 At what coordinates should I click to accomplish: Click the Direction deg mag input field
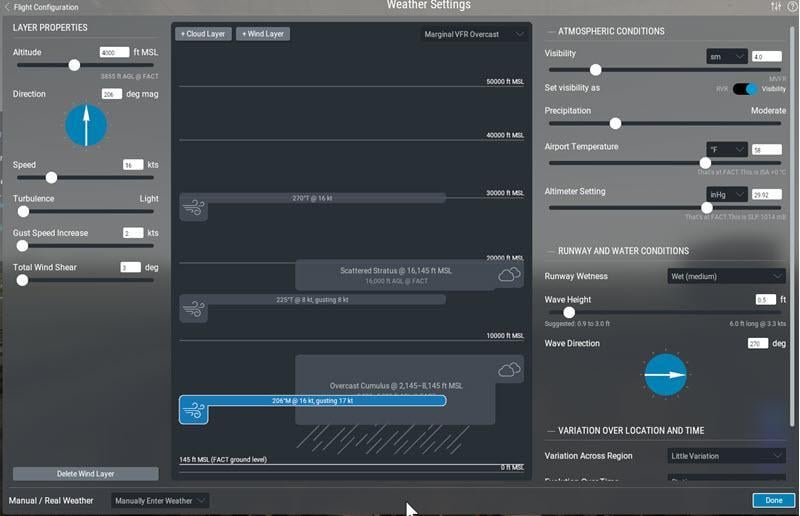(112, 94)
